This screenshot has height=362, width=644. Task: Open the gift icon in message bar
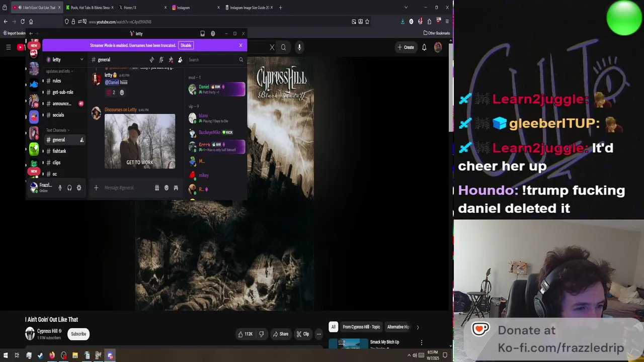157,188
